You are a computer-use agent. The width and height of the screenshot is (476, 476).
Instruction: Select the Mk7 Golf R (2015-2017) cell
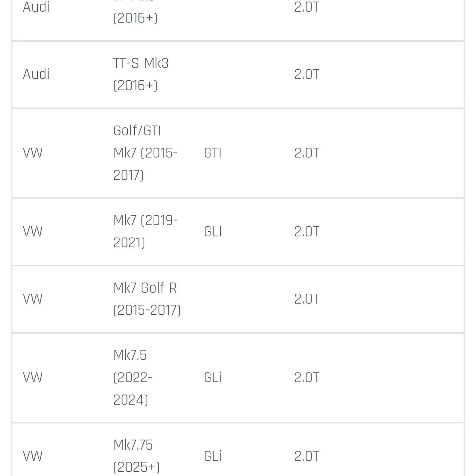(x=147, y=299)
